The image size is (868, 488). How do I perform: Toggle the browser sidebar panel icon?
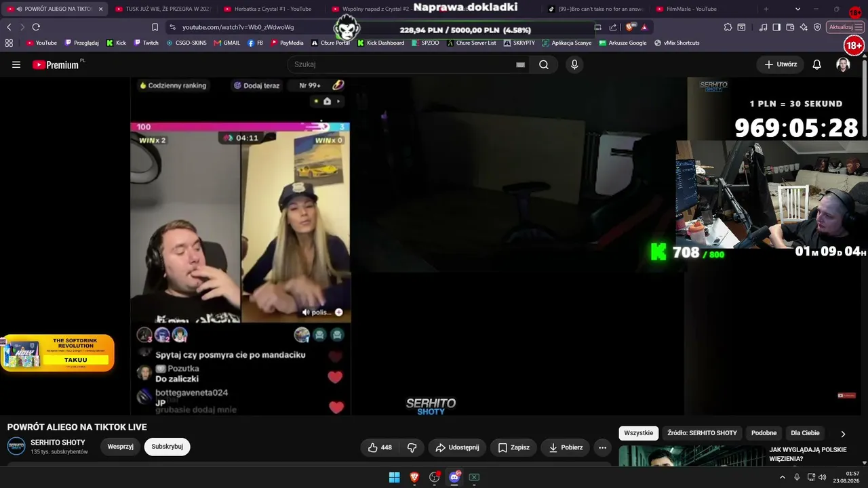coord(776,27)
